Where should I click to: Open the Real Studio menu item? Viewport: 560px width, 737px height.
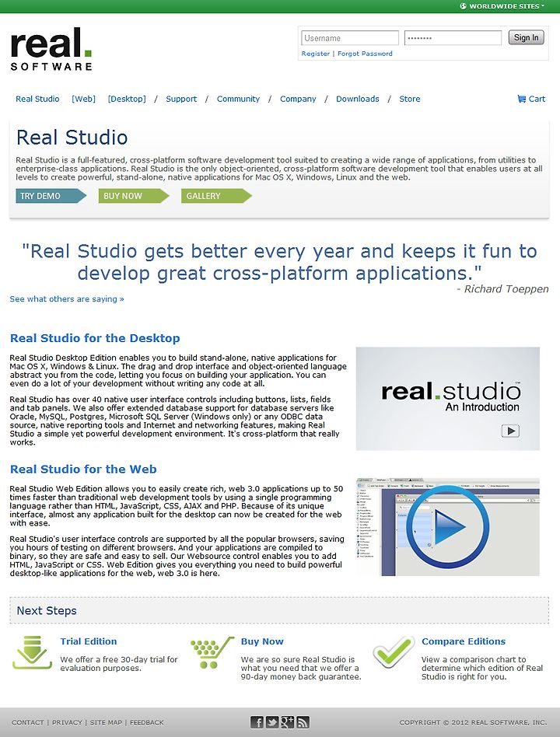tap(37, 99)
